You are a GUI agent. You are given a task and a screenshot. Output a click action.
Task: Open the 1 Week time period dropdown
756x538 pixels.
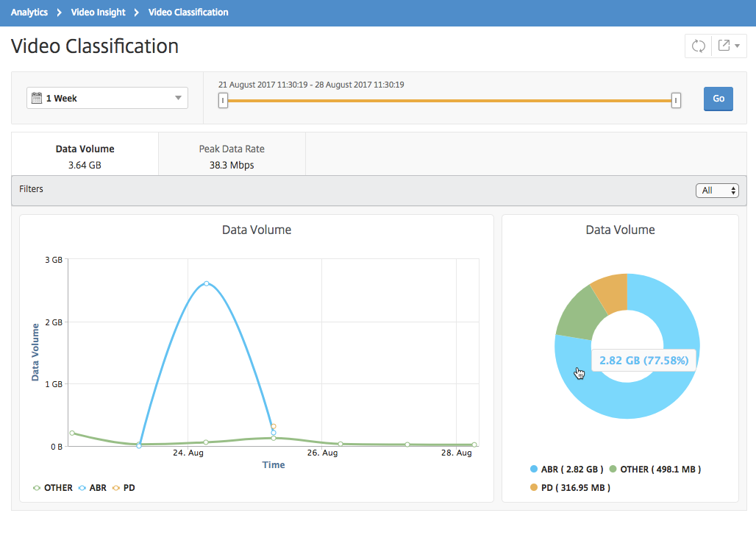pyautogui.click(x=107, y=98)
